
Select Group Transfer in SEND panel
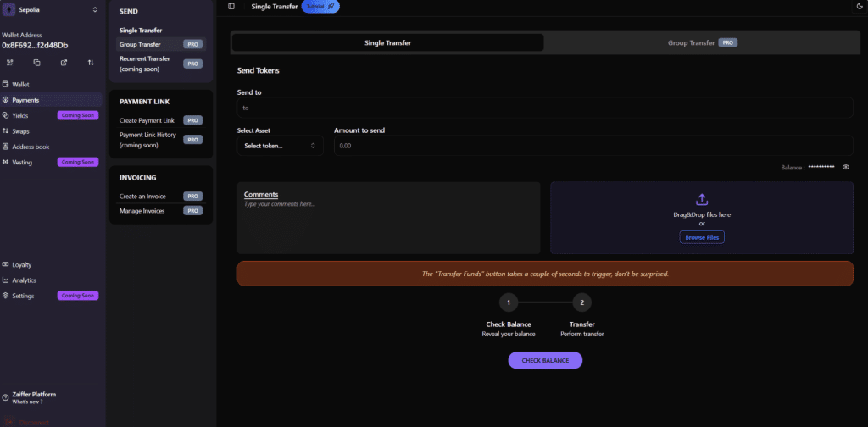click(x=140, y=44)
